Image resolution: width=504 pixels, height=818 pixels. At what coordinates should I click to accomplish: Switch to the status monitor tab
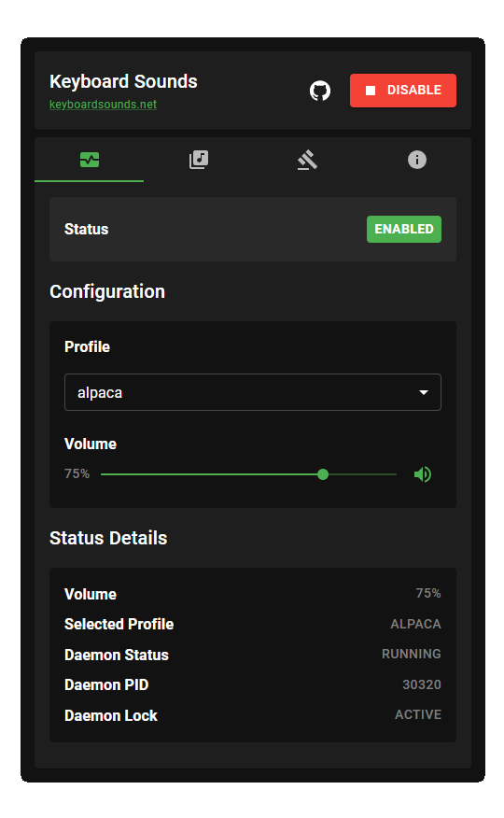coord(89,160)
